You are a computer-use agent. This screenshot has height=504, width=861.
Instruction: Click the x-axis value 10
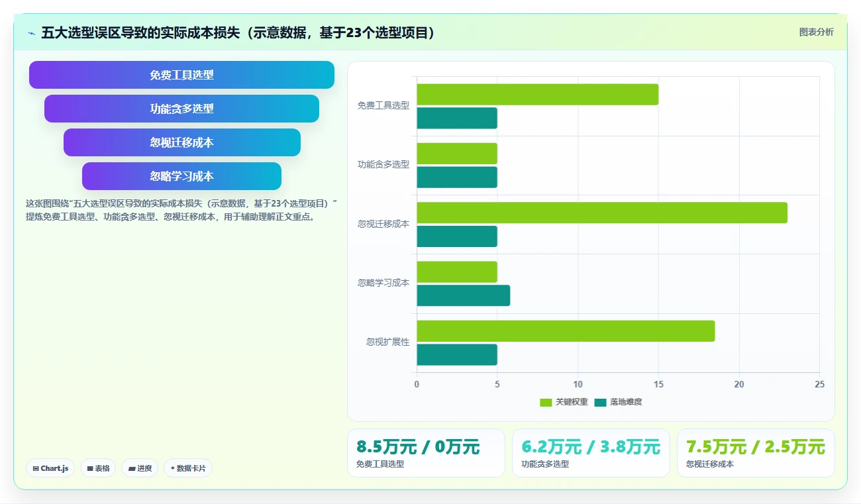(578, 385)
